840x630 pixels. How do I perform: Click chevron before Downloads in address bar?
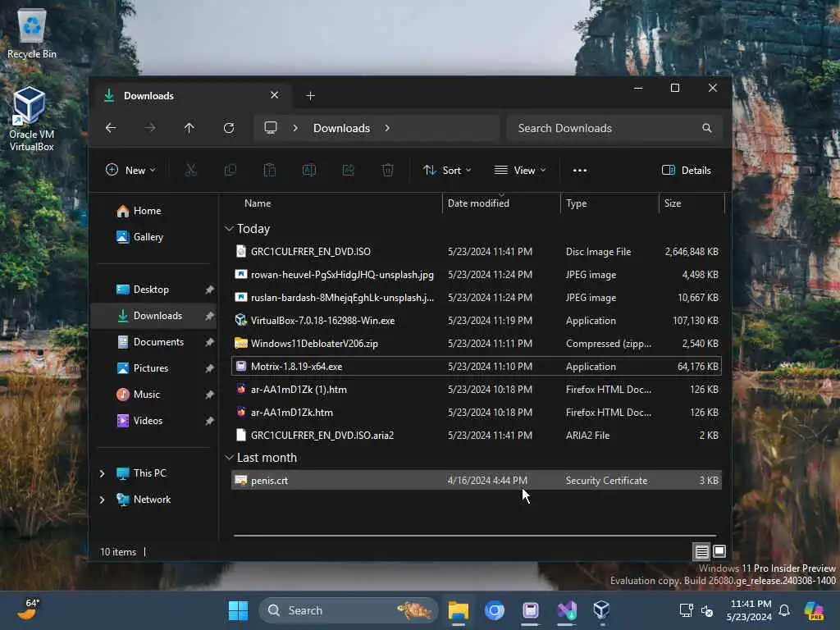(295, 128)
